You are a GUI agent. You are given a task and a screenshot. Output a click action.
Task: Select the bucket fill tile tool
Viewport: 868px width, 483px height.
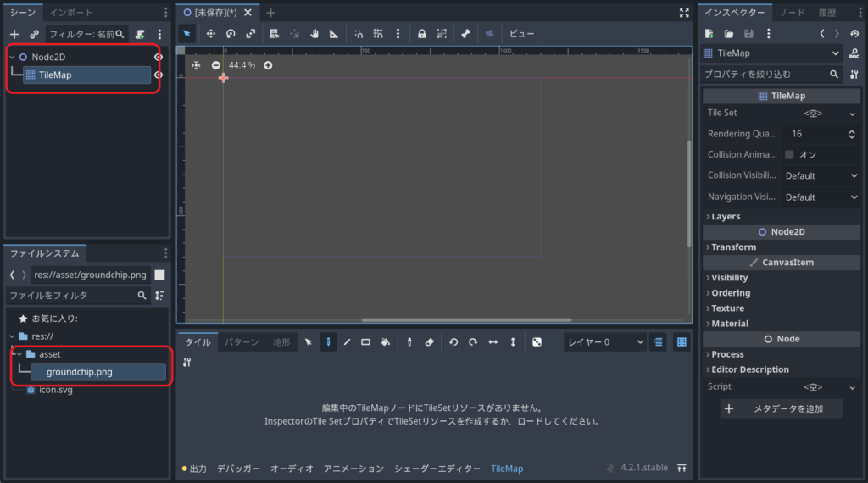pos(385,342)
